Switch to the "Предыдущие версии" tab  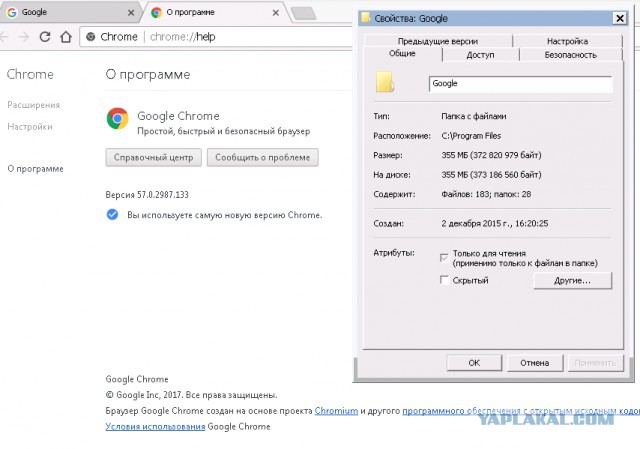[x=438, y=41]
